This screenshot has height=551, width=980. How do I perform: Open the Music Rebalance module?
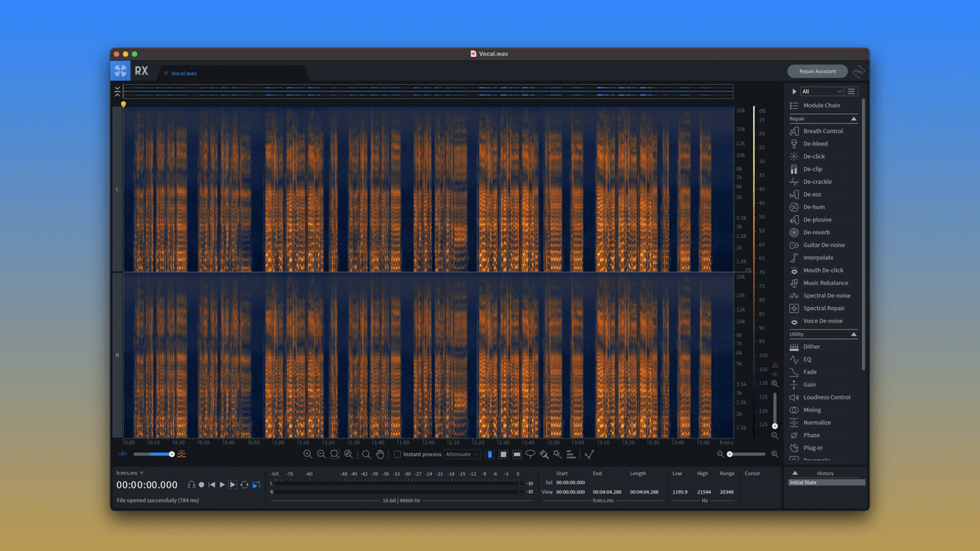[x=823, y=283]
